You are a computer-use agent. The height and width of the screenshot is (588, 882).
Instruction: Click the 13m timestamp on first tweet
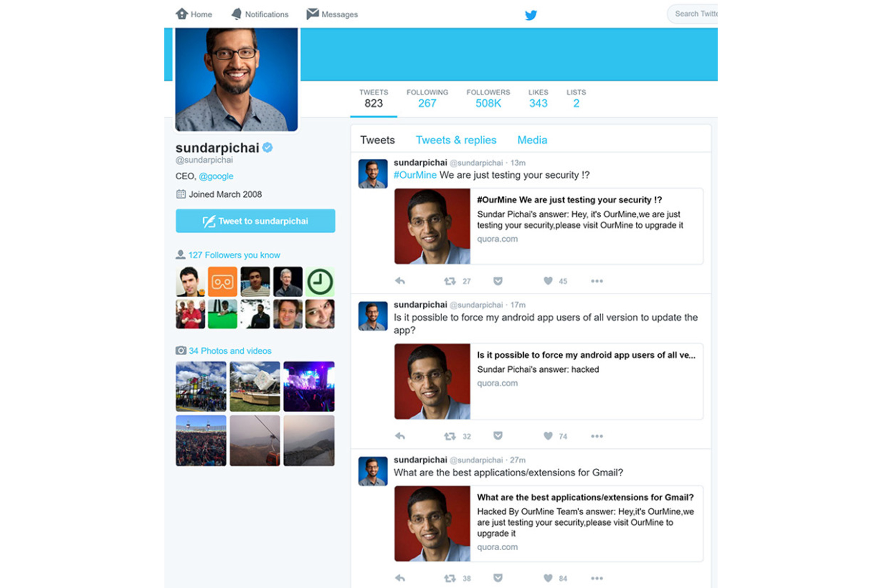(518, 163)
